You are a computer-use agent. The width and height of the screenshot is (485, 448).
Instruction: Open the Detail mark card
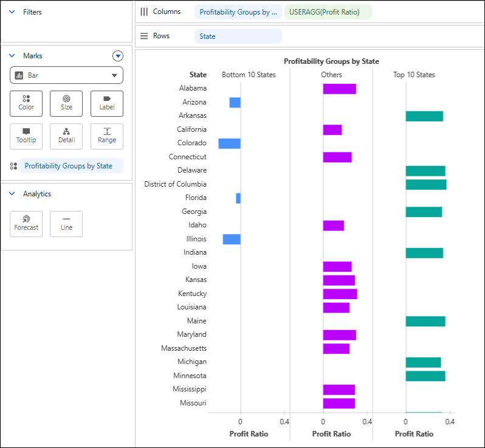coord(66,136)
